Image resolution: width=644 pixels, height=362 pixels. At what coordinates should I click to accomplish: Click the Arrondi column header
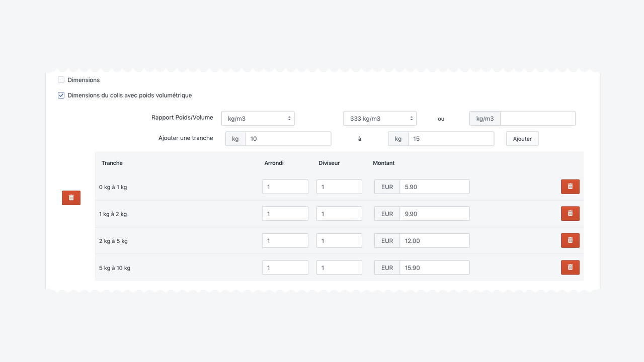[274, 163]
